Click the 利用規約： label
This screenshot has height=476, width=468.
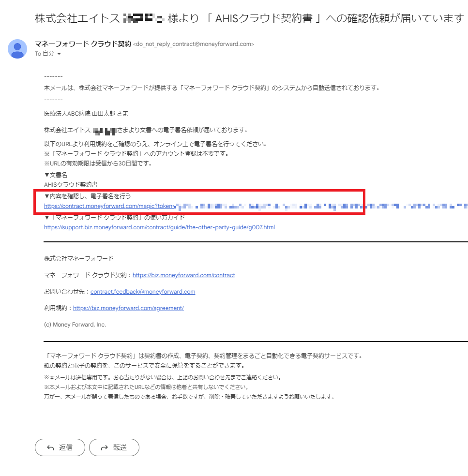click(59, 308)
